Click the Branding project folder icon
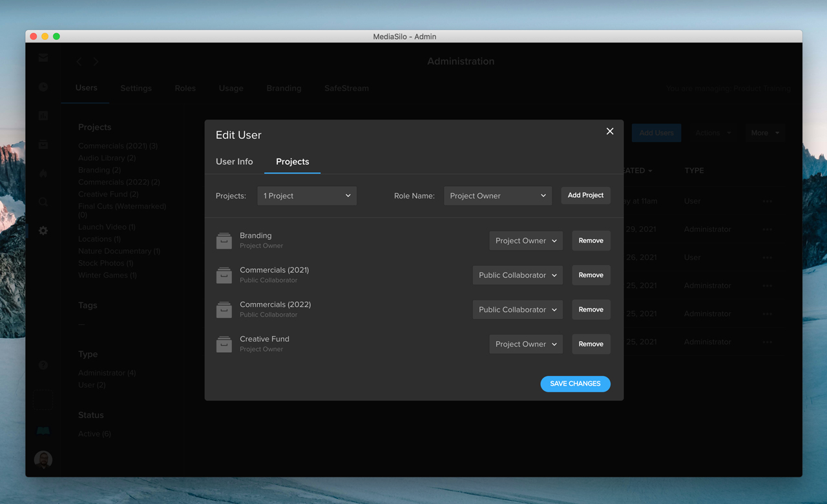This screenshot has width=827, height=504. [x=224, y=240]
